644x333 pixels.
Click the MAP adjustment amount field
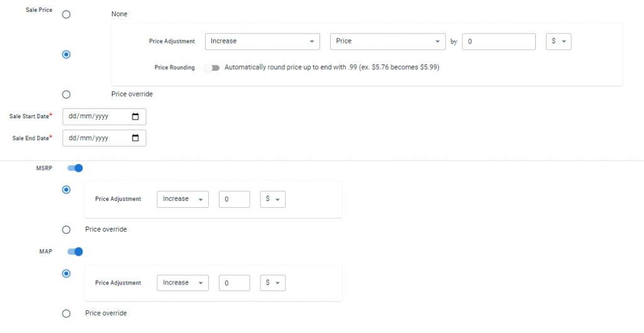(234, 283)
